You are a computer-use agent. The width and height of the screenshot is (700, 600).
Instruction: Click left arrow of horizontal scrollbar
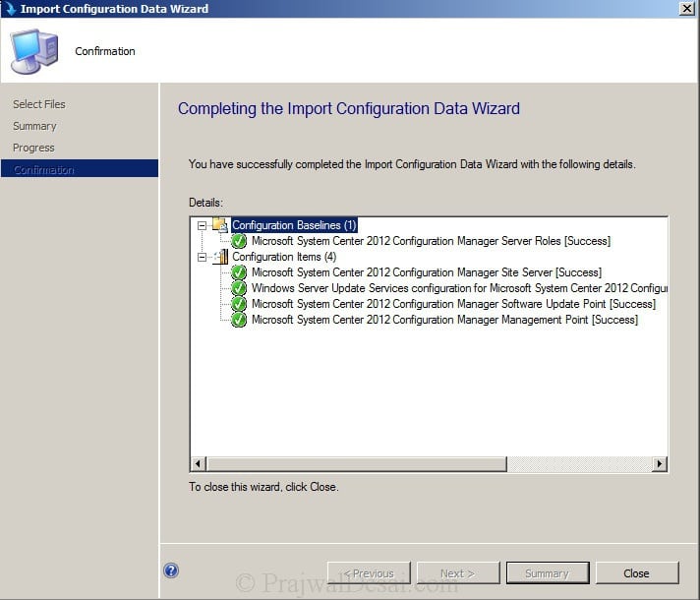click(199, 464)
